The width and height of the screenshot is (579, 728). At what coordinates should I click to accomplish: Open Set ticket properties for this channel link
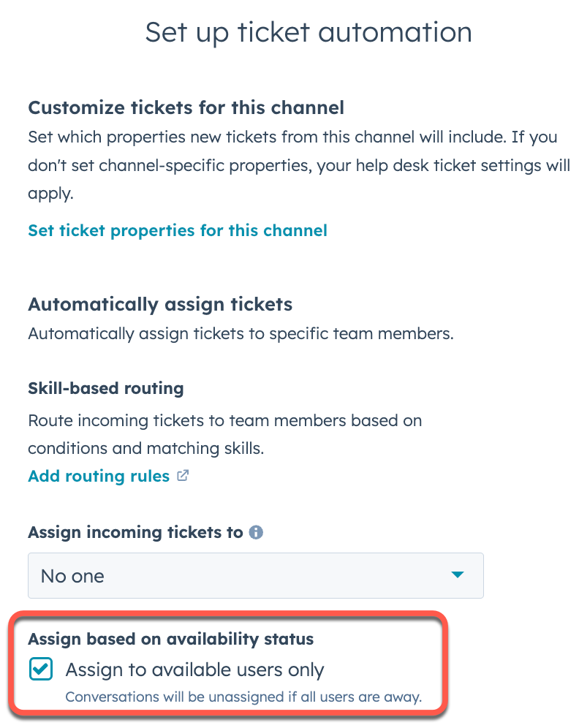click(x=178, y=231)
